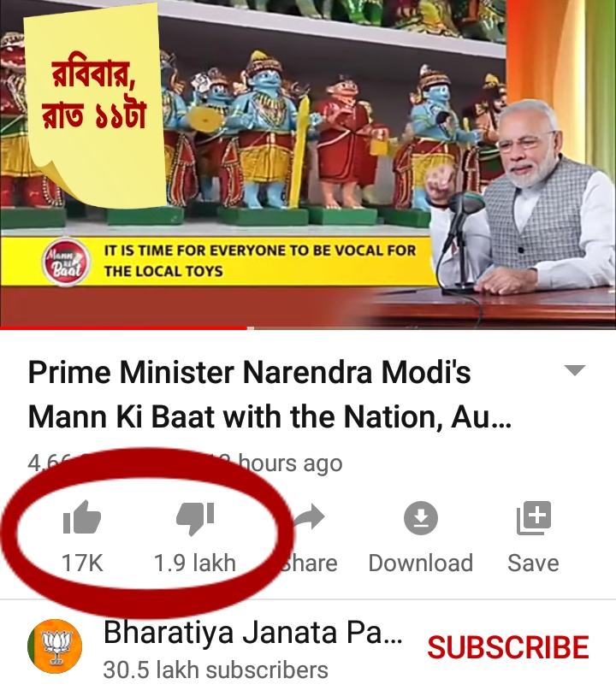Click the Share arrow icon
This screenshot has height=690, width=616.
(x=309, y=516)
